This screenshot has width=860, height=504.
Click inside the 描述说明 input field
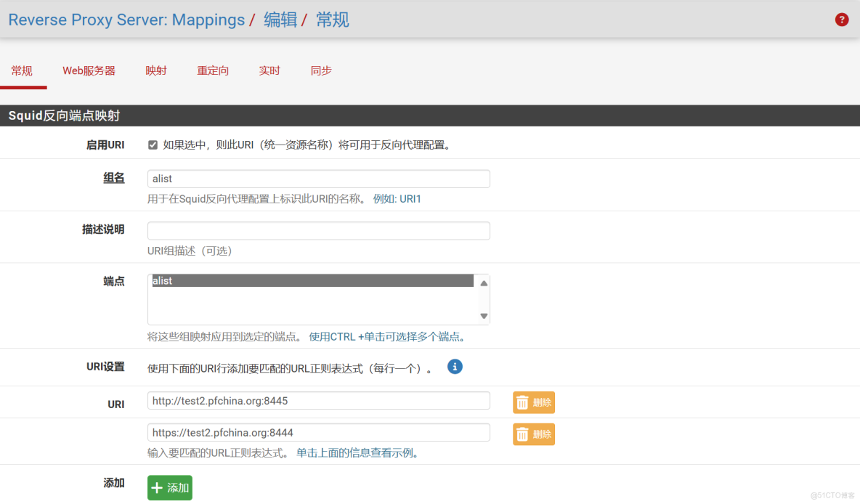pos(318,230)
